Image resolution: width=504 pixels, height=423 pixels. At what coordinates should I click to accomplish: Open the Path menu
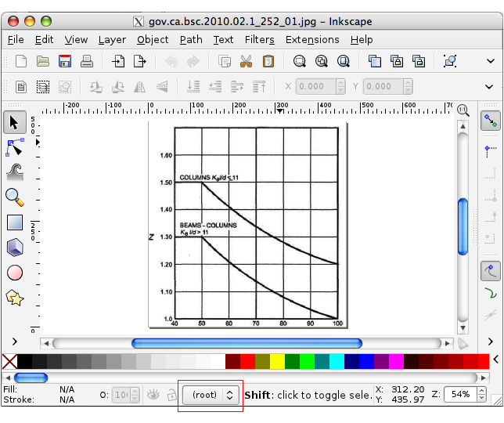[191, 39]
